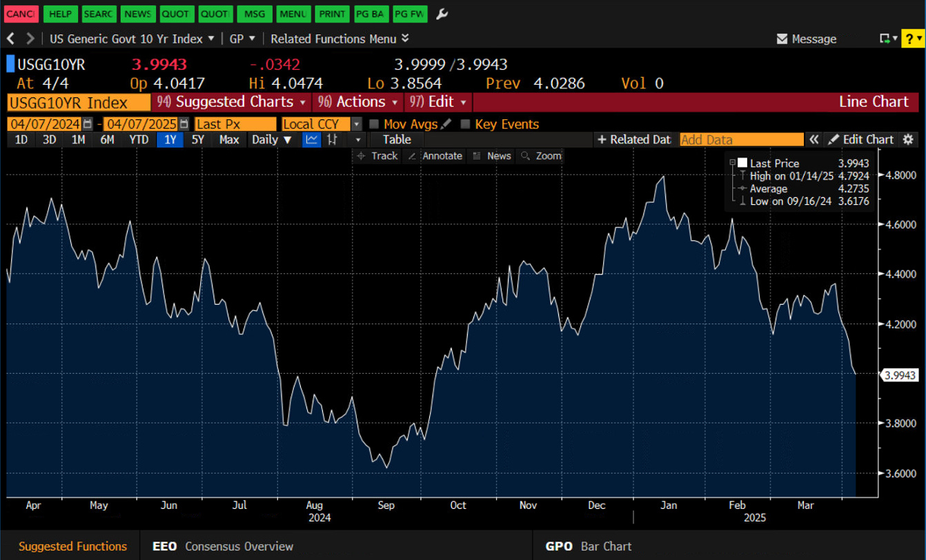Go back with the left arrow

[x=10, y=39]
